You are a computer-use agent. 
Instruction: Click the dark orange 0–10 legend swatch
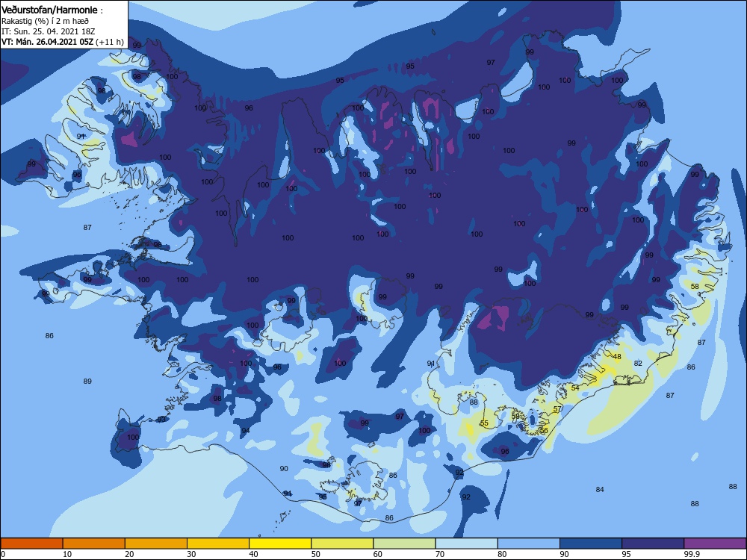pos(31,544)
